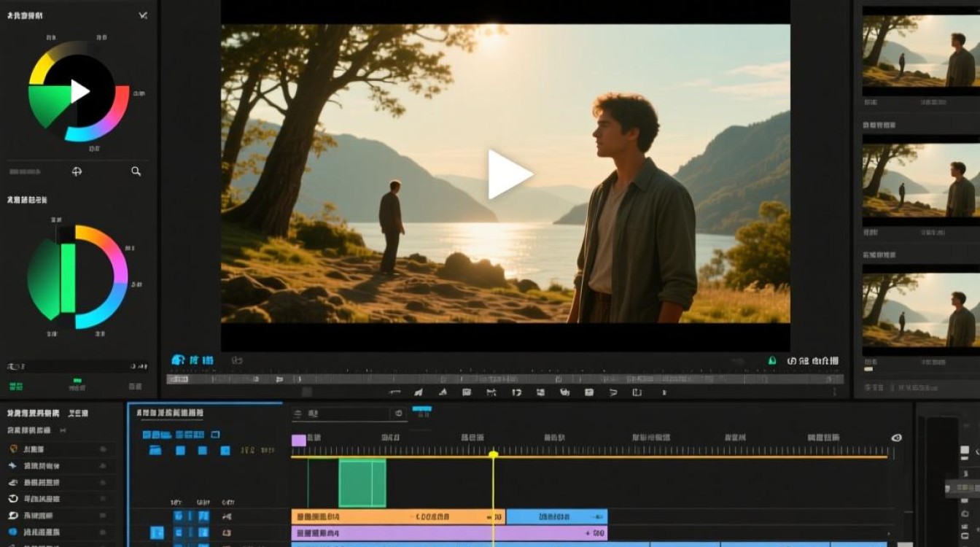980x547 pixels.
Task: Click the green icon at the preview's lower-right corner
Action: [x=772, y=360]
